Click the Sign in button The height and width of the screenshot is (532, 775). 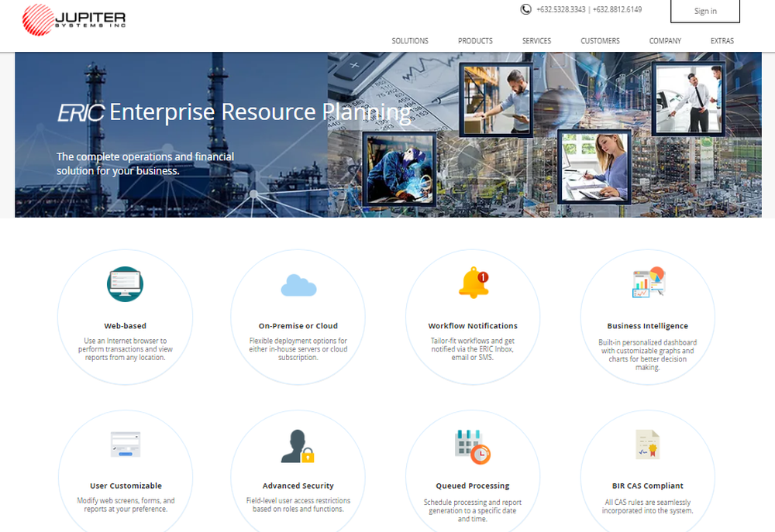pos(705,11)
